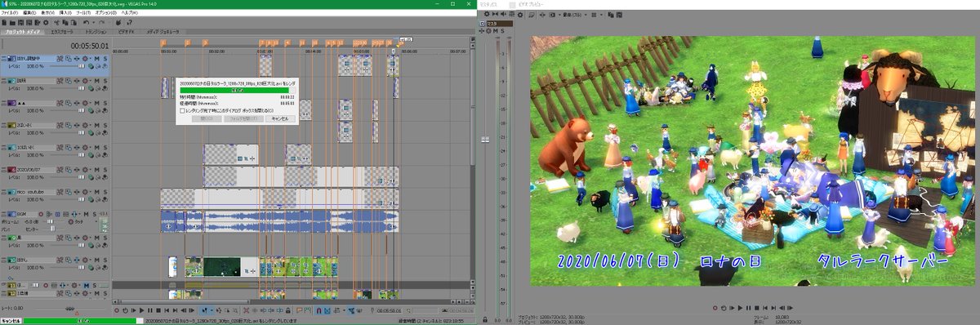Mute video track 2
Screen dimensions: 980x325
point(96,81)
